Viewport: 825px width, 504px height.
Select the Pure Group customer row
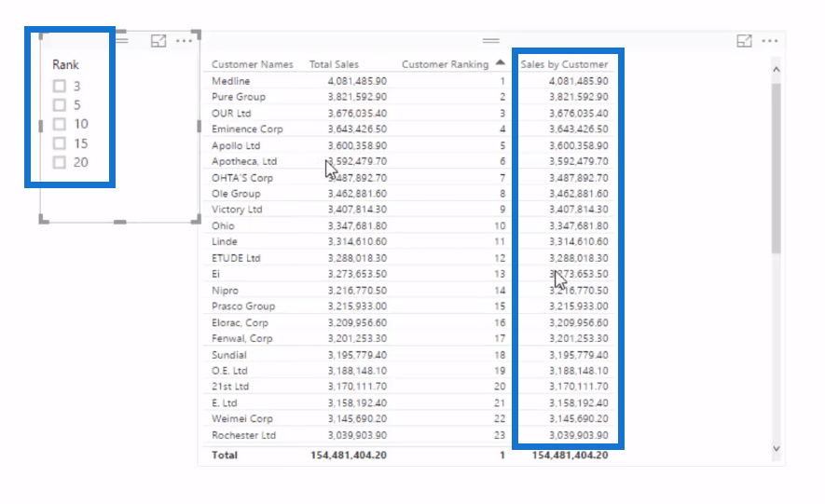coord(409,97)
